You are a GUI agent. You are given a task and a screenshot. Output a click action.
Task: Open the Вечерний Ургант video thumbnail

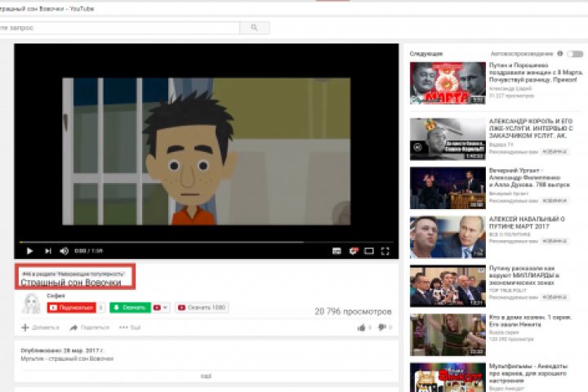pyautogui.click(x=448, y=188)
